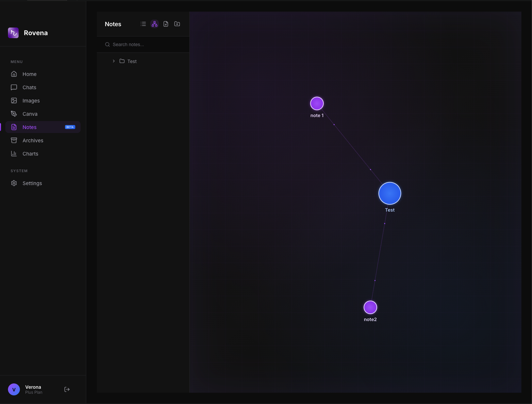Open Notes from the sidebar menu
The image size is (532, 404).
click(43, 127)
